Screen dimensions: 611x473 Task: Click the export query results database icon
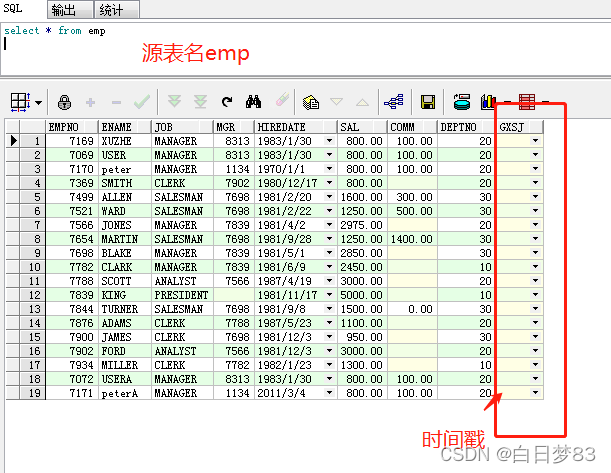coord(462,102)
